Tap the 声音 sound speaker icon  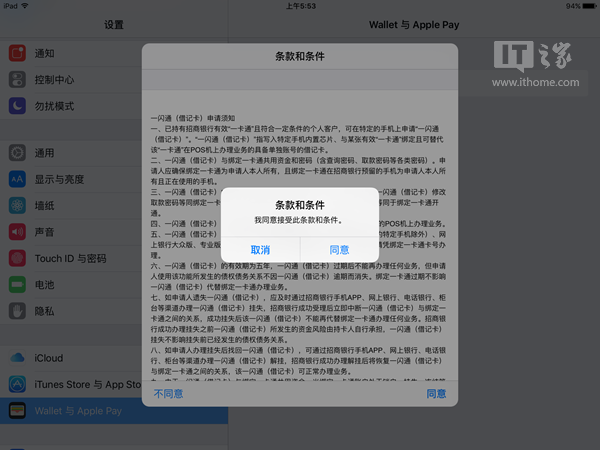pyautogui.click(x=17, y=232)
